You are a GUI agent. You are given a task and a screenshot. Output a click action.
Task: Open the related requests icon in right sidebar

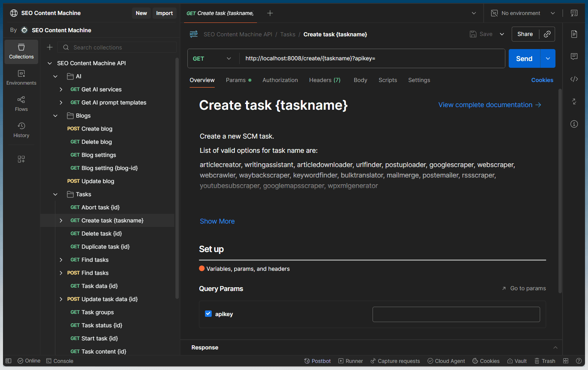574,101
